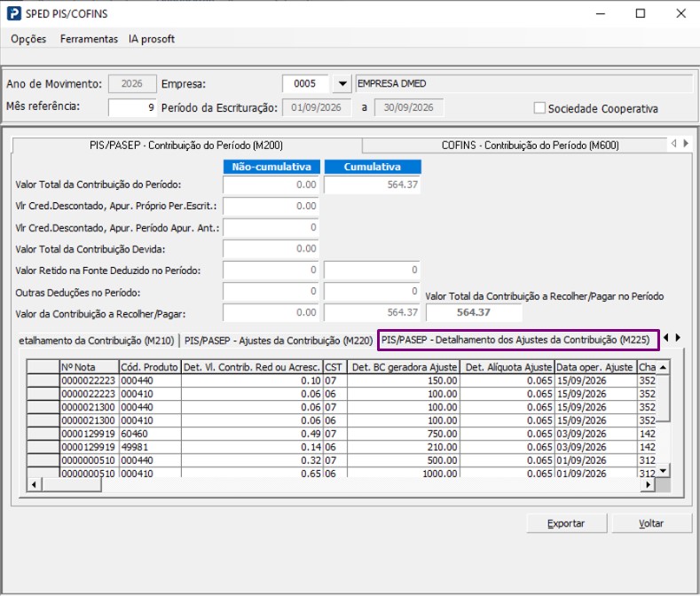Click the period start date 01/09/2026

(x=317, y=107)
